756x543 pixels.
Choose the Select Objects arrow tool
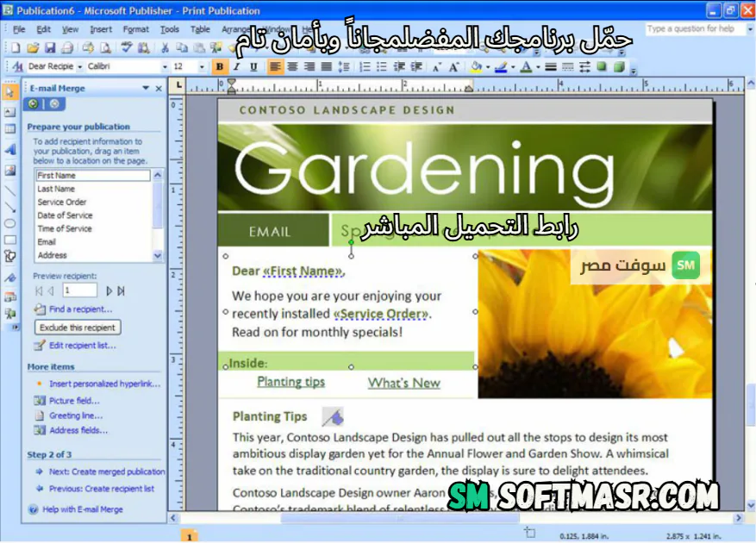pyautogui.click(x=9, y=92)
